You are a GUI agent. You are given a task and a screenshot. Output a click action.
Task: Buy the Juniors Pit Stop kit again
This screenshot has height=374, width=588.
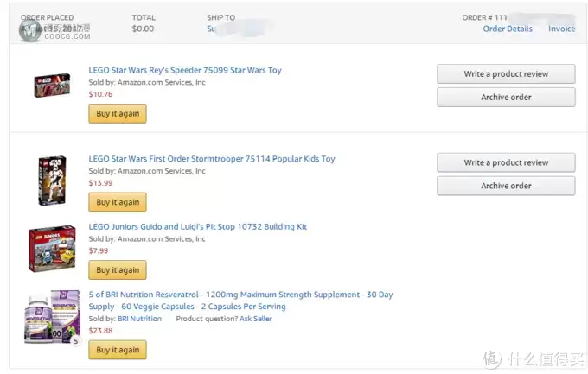pos(118,269)
